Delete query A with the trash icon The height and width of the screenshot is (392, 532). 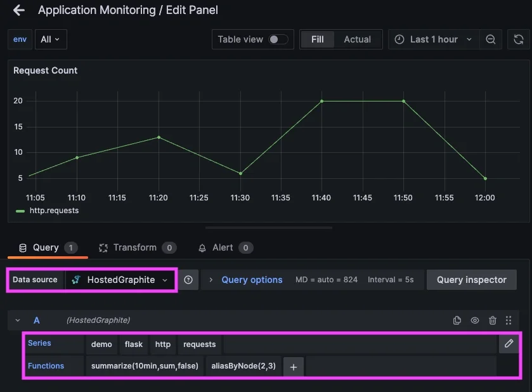point(493,320)
